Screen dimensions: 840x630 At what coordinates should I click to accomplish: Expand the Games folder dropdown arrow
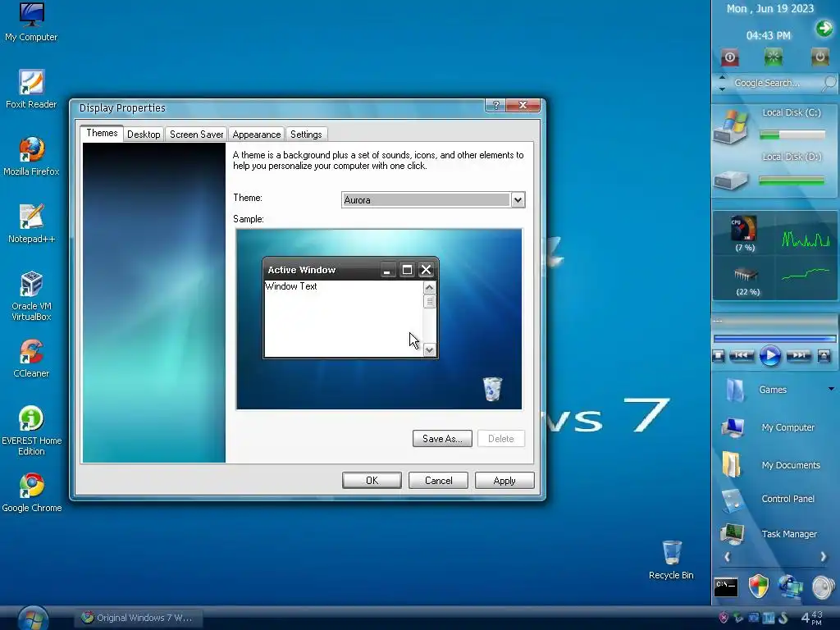pos(831,389)
